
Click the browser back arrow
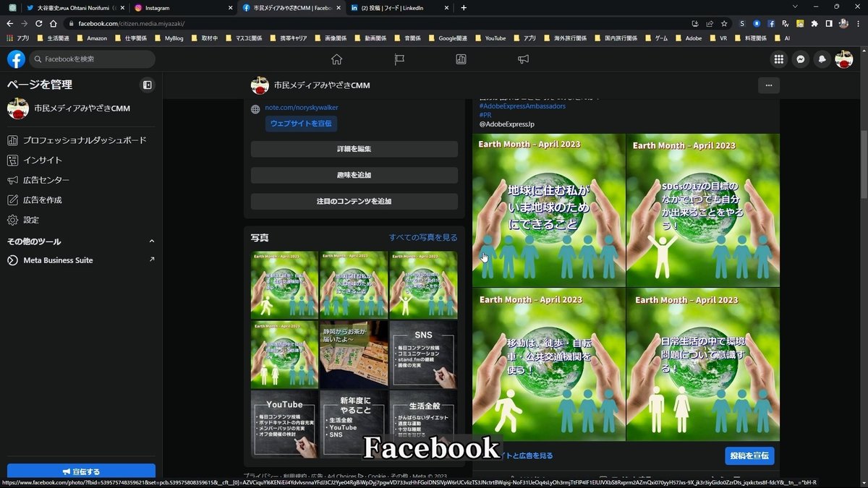[10, 23]
